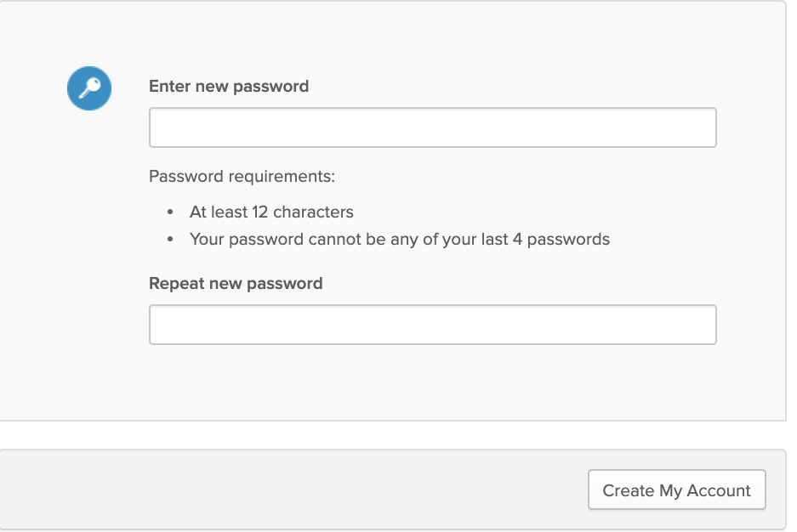Viewport: 797px width, 532px height.
Task: Place cursor in the new password input
Action: click(x=432, y=127)
